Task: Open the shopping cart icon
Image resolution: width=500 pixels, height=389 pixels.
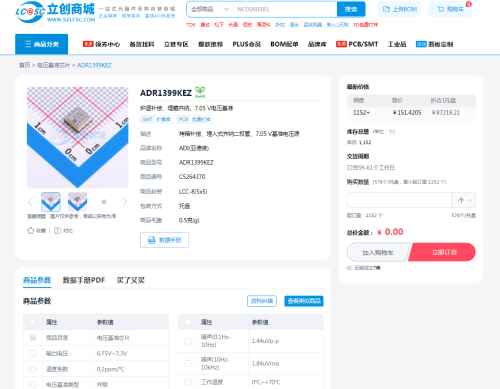Action: pyautogui.click(x=441, y=9)
